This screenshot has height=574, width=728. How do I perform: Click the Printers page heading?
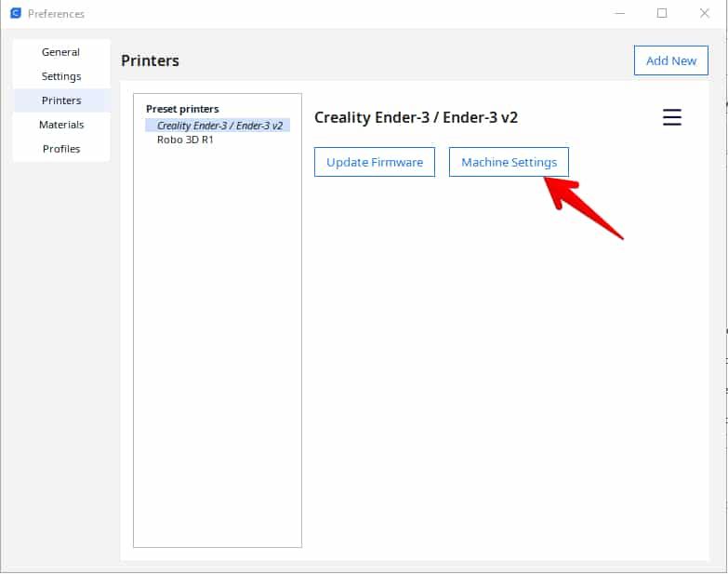(150, 60)
